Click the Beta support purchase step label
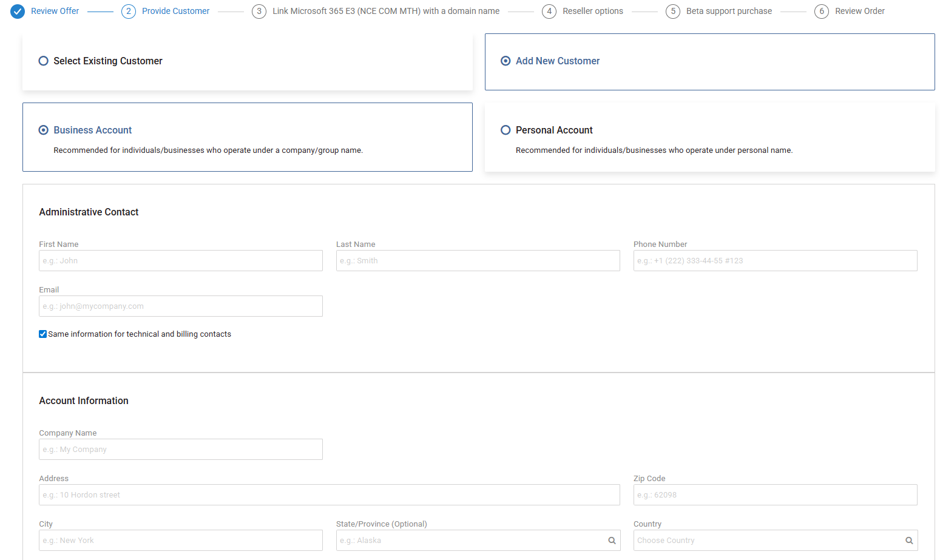The width and height of the screenshot is (940, 560). coord(729,12)
